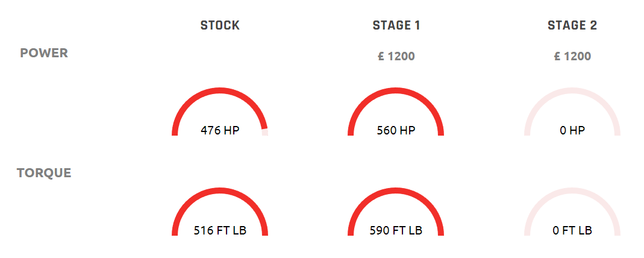Select the STAGE 2 column heading

pyautogui.click(x=572, y=25)
